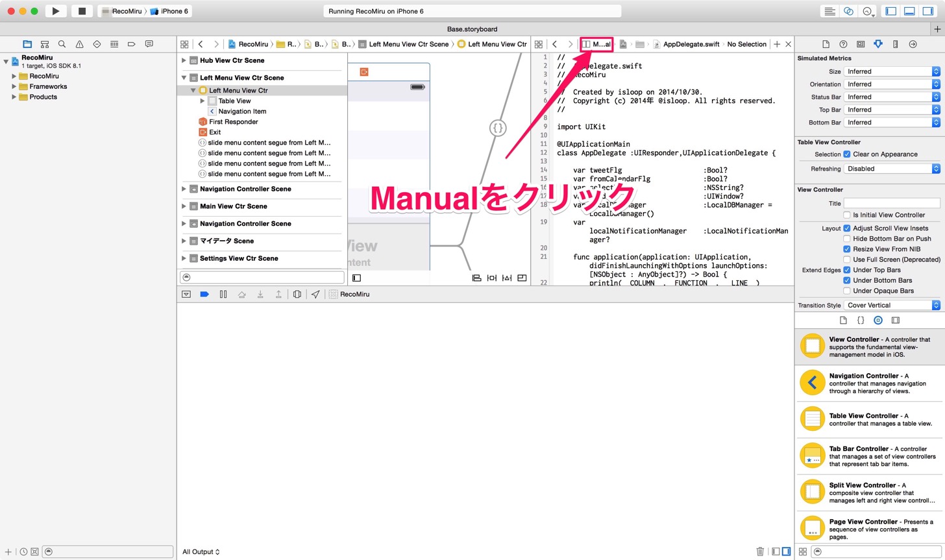Open the Debug navigator
This screenshot has width=945, height=560.
[x=114, y=44]
